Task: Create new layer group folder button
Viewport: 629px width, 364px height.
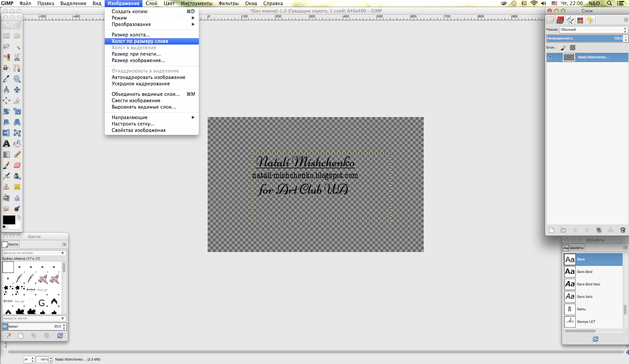Action: click(563, 230)
